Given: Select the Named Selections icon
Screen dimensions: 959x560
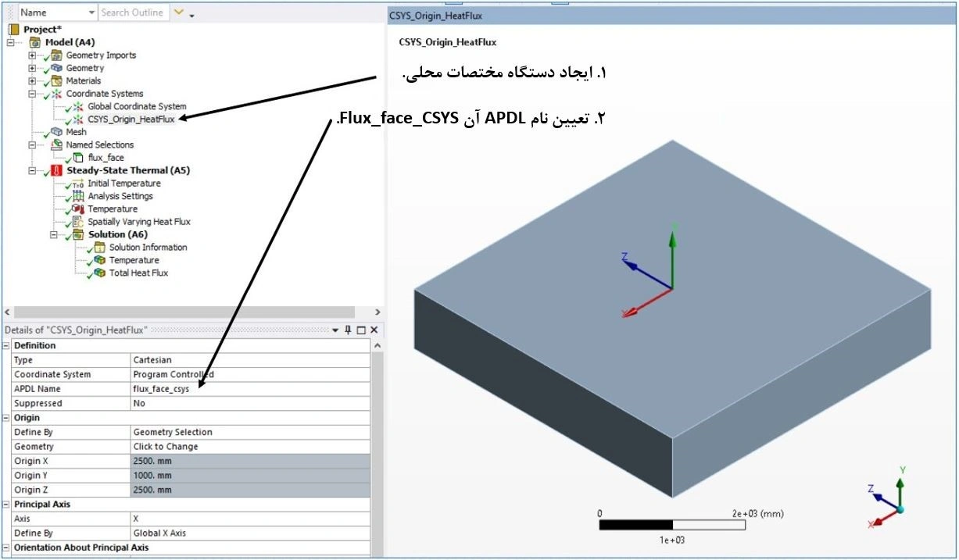Looking at the screenshot, I should [x=57, y=144].
